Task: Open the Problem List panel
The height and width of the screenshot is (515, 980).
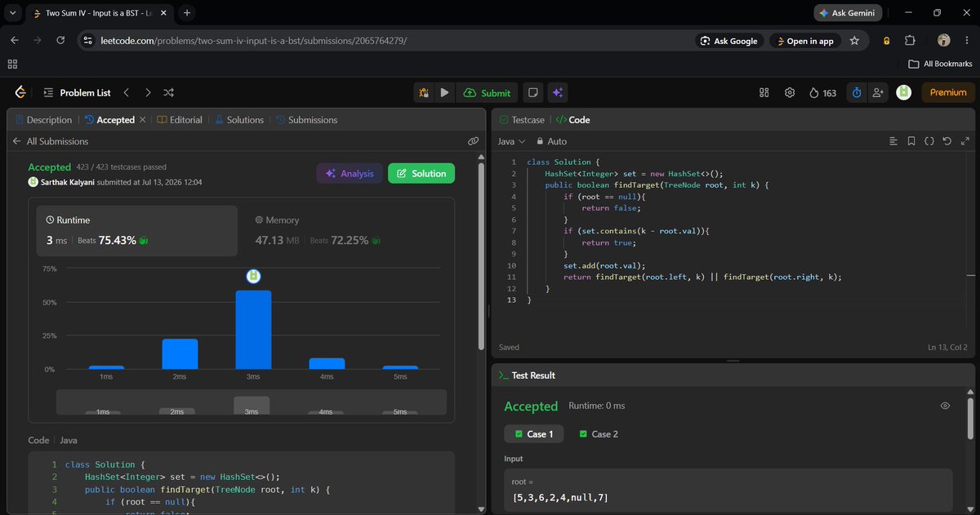Action: 77,93
